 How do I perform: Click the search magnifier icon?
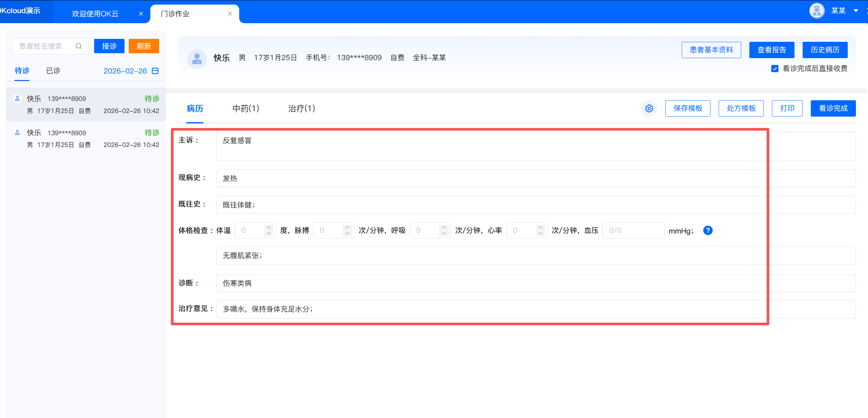[78, 46]
